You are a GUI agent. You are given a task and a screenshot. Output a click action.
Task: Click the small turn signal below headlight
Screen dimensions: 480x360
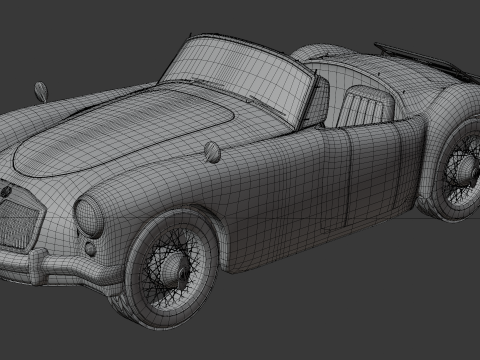coord(90,248)
